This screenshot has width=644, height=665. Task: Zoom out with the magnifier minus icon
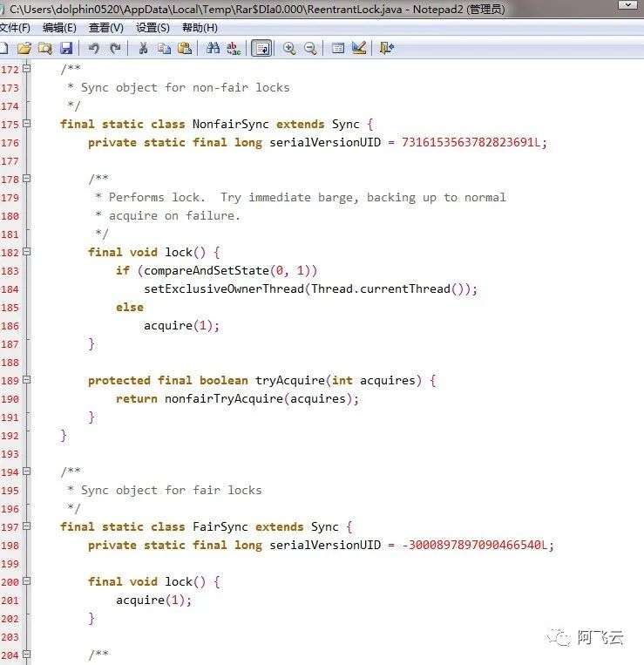310,48
